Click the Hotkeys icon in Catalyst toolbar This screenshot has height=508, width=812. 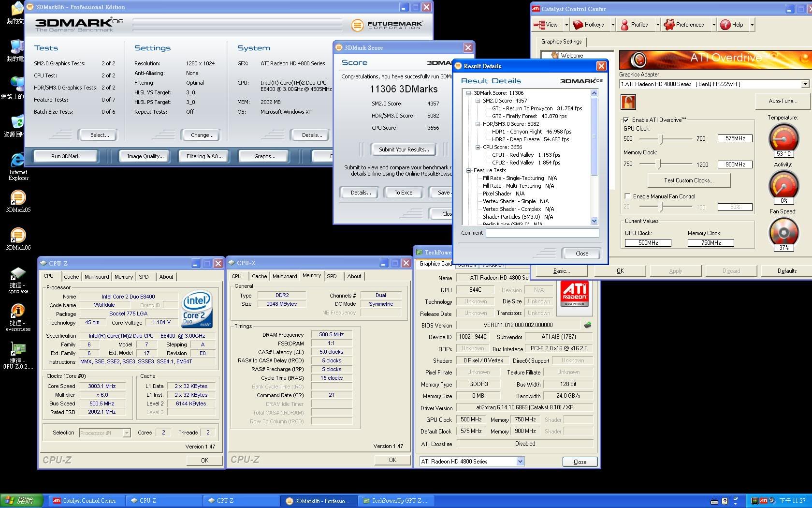(578, 25)
